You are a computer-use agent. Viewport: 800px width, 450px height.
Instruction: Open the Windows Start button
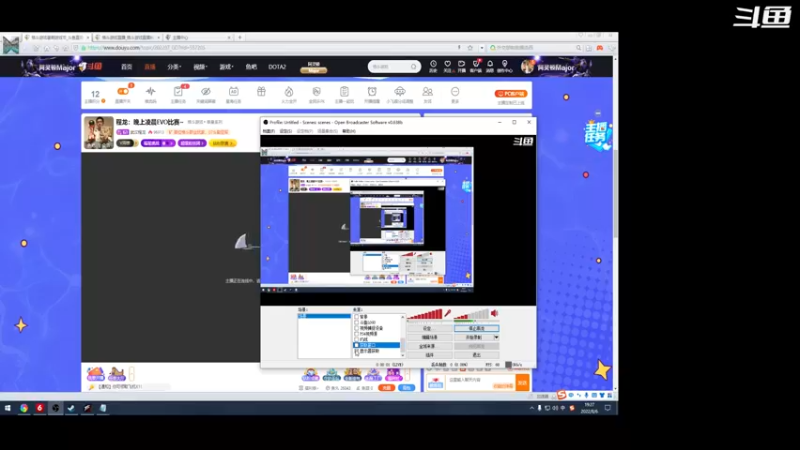(8, 408)
